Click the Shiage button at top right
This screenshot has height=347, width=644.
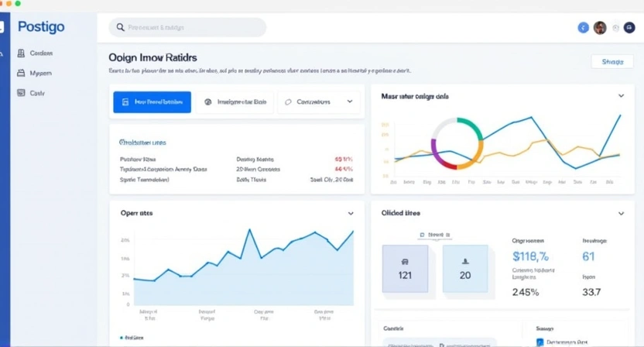tap(612, 62)
